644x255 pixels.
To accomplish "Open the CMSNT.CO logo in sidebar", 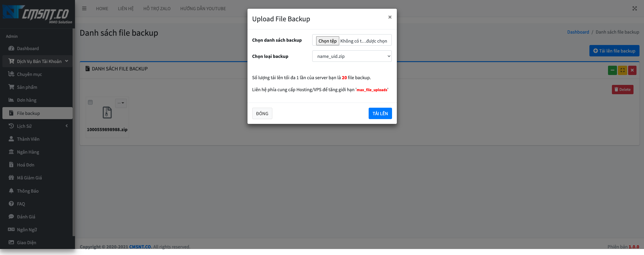I will click(x=37, y=14).
